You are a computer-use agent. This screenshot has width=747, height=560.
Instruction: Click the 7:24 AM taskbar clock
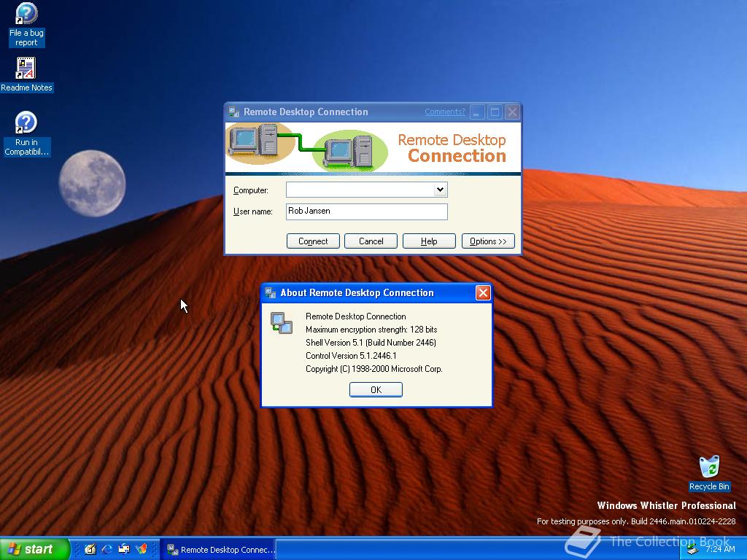pos(720,550)
